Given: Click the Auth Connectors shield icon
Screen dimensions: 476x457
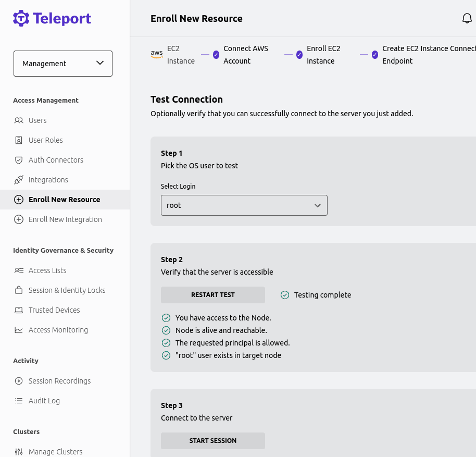Looking at the screenshot, I should (19, 160).
